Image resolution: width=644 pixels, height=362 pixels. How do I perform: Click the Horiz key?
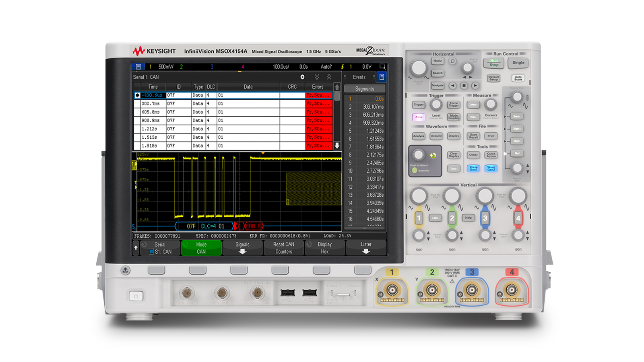click(438, 61)
